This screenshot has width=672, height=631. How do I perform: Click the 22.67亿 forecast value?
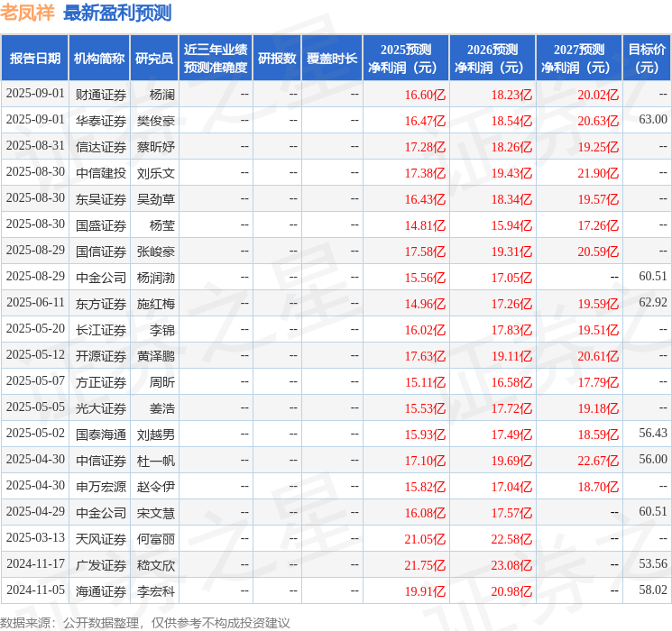[598, 460]
